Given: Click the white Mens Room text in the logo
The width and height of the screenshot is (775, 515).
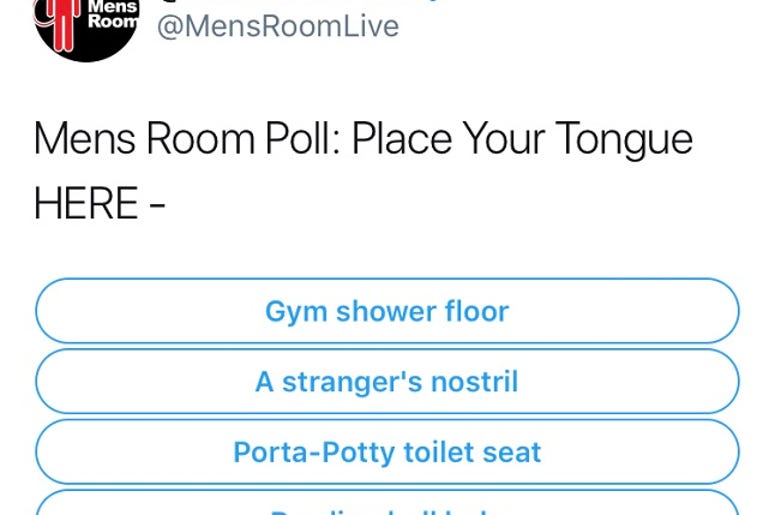Looking at the screenshot, I should click(113, 14).
